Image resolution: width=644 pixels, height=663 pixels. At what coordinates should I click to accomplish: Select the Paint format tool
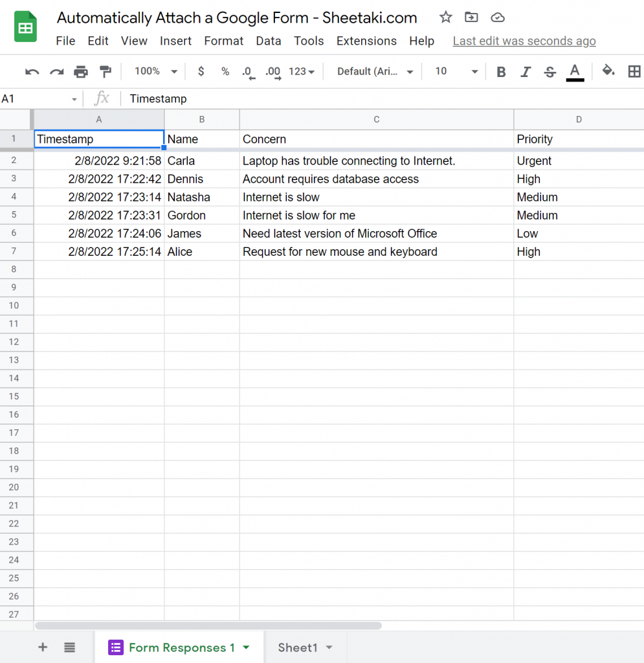pos(105,71)
